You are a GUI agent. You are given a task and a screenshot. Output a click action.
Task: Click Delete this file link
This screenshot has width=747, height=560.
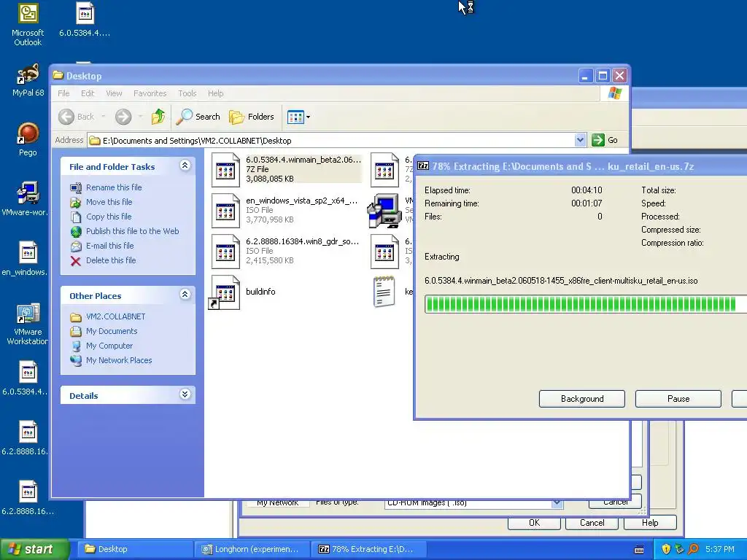pos(111,260)
